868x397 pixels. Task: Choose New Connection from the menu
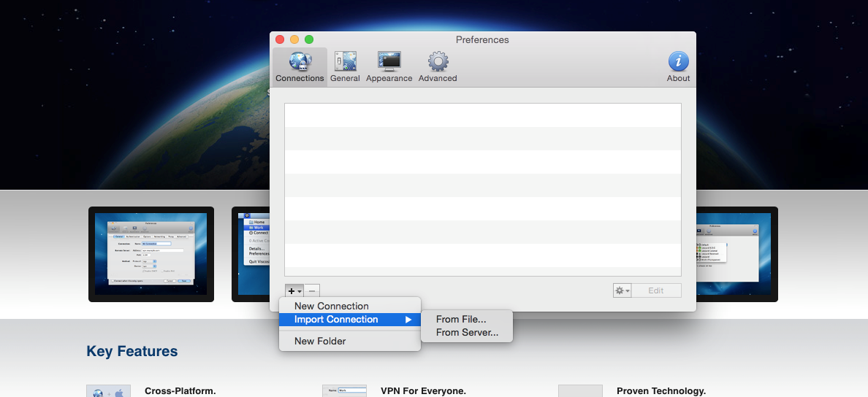350,307
